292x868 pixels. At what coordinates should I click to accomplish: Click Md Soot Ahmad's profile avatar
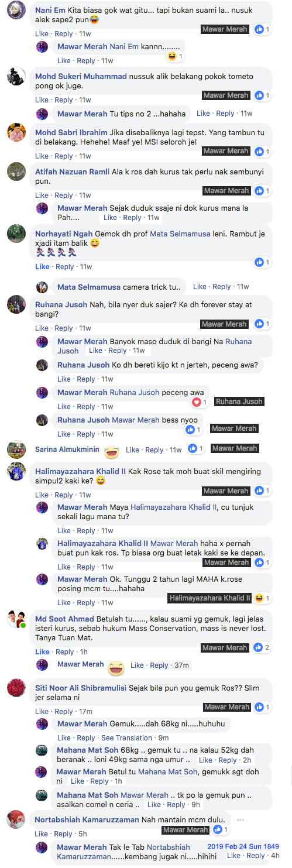pos(16,619)
